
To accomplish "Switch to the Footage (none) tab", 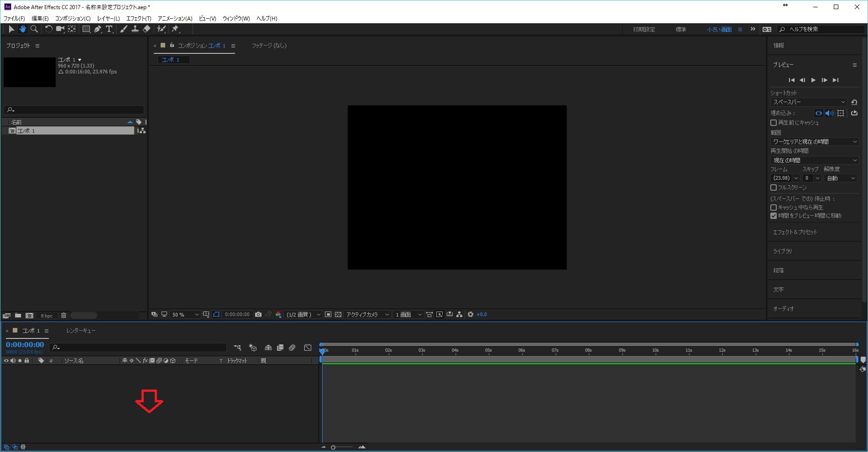I will pyautogui.click(x=269, y=46).
